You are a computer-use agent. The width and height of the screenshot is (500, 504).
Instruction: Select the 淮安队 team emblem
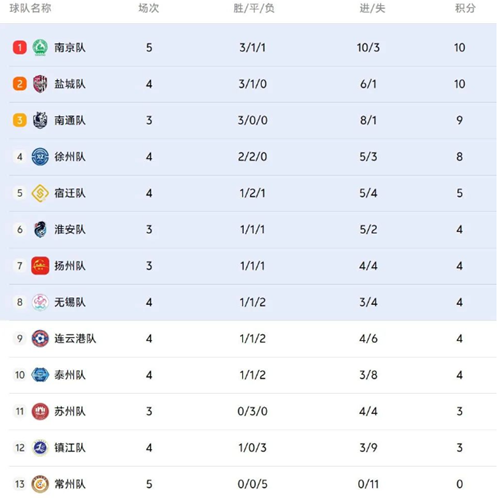[40, 229]
